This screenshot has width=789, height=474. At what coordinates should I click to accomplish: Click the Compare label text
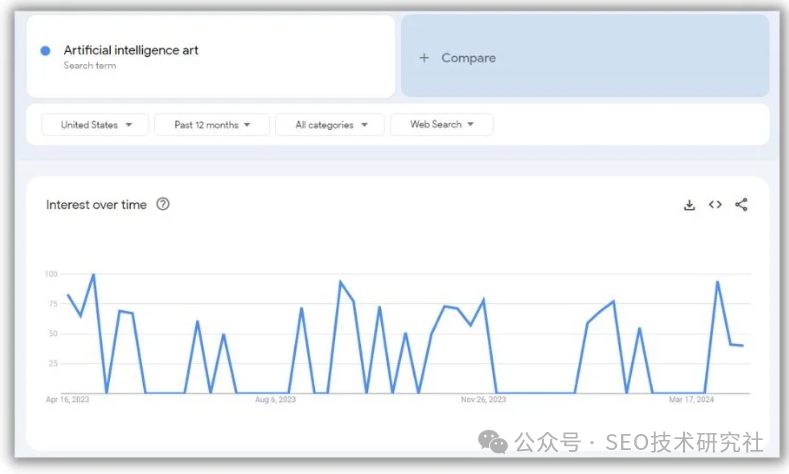coord(468,58)
